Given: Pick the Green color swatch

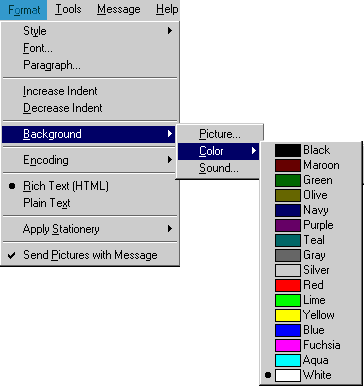Looking at the screenshot, I should [x=288, y=180].
